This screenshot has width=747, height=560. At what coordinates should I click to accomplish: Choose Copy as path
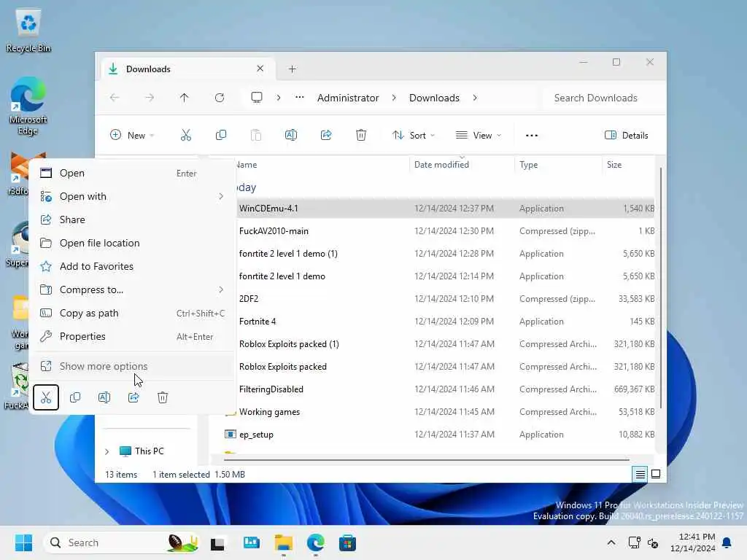133,313
